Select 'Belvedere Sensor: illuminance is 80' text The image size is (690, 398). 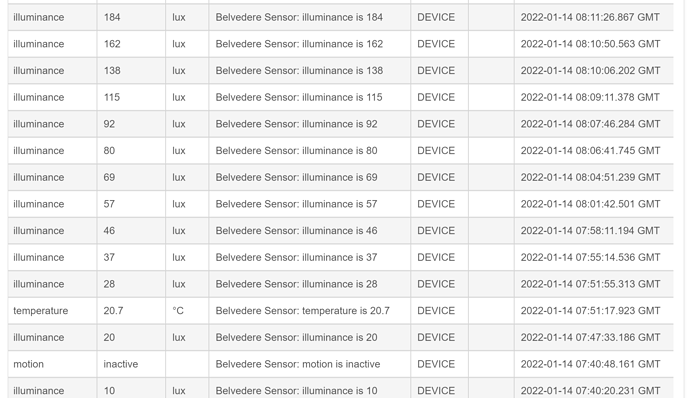click(296, 151)
